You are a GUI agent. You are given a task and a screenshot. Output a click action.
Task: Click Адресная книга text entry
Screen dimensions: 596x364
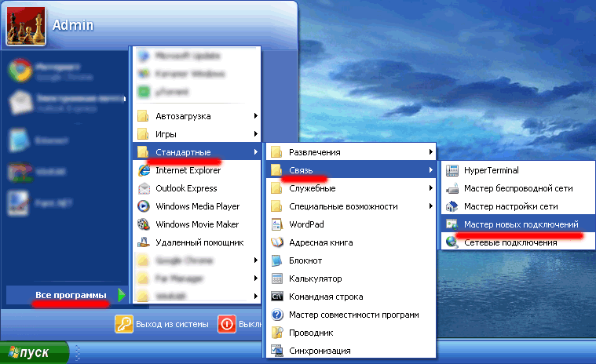coord(321,242)
